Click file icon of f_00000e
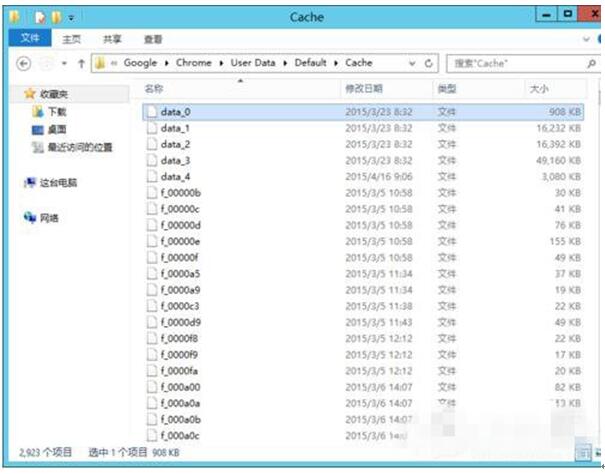 click(x=152, y=242)
